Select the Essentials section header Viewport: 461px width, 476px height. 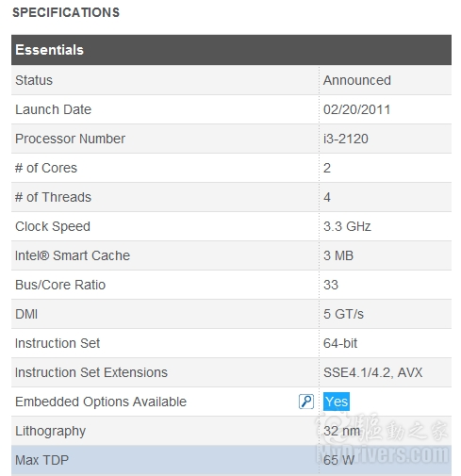231,50
